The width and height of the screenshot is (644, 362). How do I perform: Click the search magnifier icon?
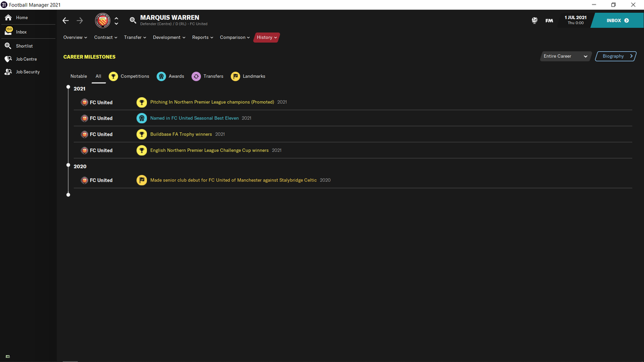[x=133, y=21]
